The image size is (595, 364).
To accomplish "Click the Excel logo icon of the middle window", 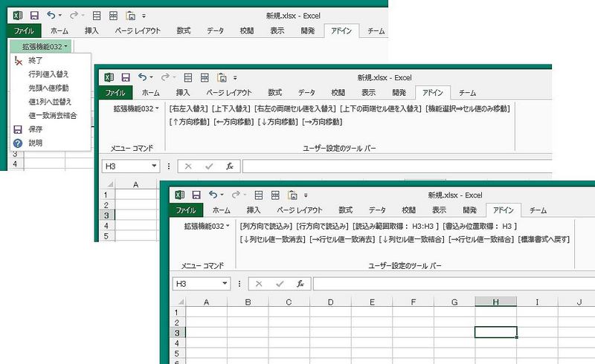I will click(x=109, y=77).
